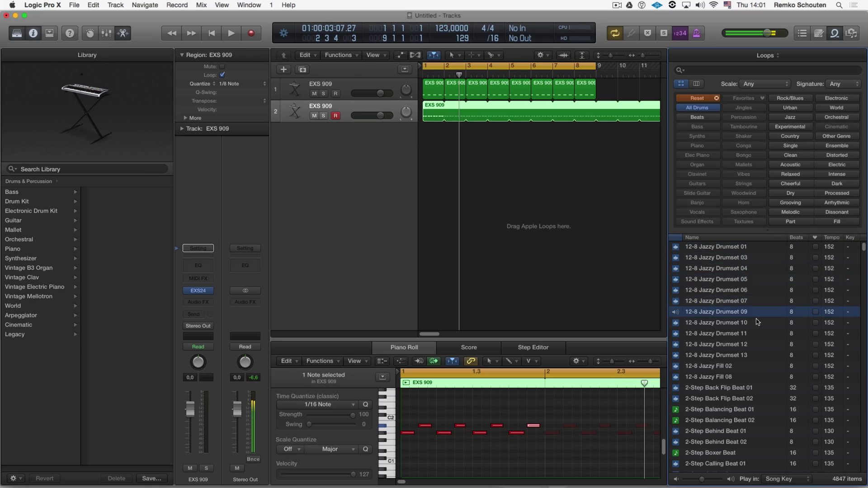Screen dimensions: 868x488
Task: Open Tracks area Functions menu
Action: [342, 55]
